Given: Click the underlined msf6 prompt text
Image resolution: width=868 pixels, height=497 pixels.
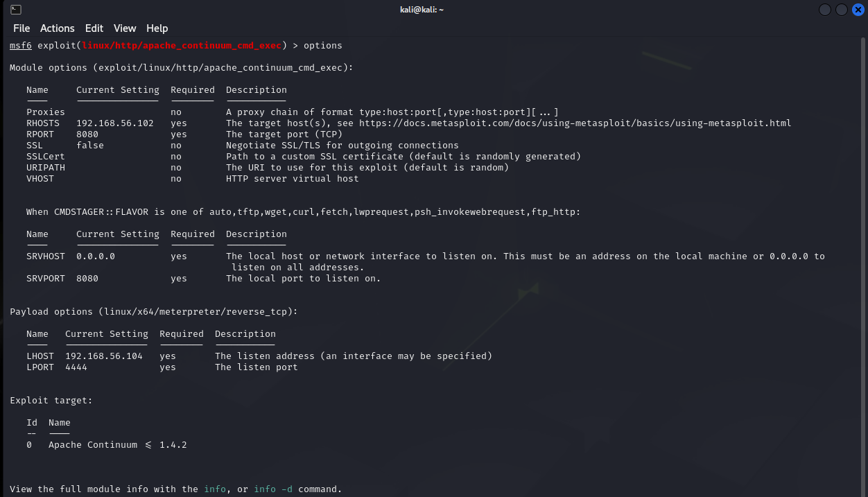Looking at the screenshot, I should 21,46.
